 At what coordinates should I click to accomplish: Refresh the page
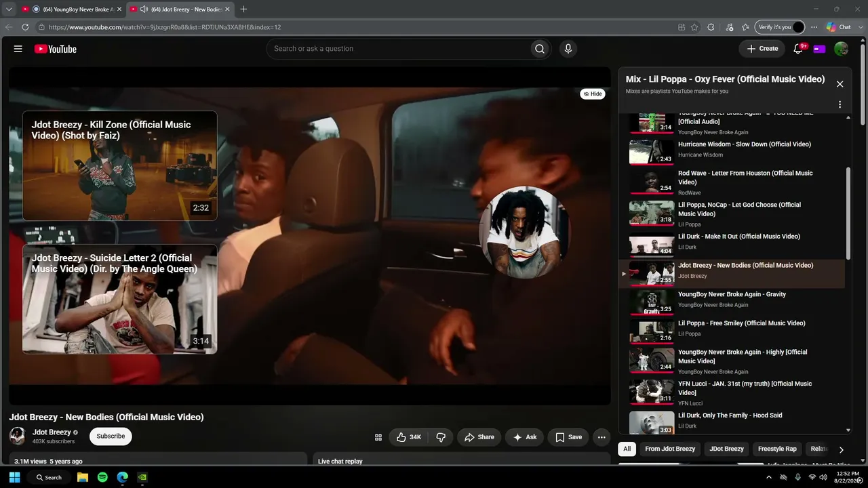tap(25, 27)
